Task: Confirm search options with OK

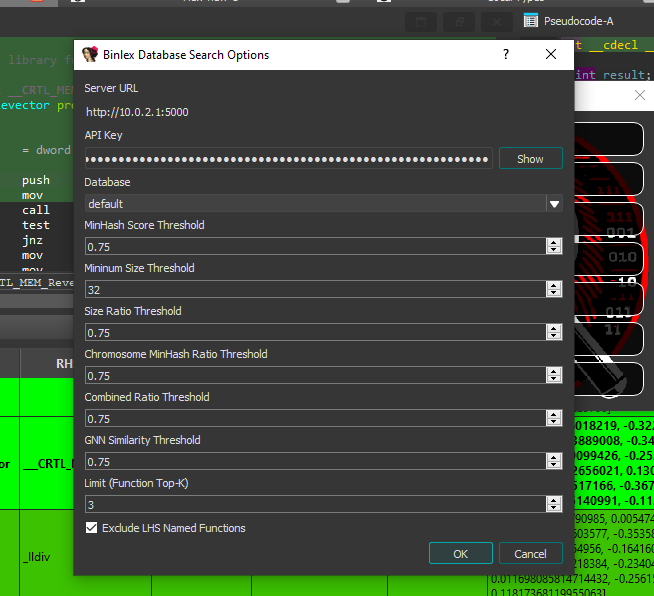Action: (x=460, y=553)
